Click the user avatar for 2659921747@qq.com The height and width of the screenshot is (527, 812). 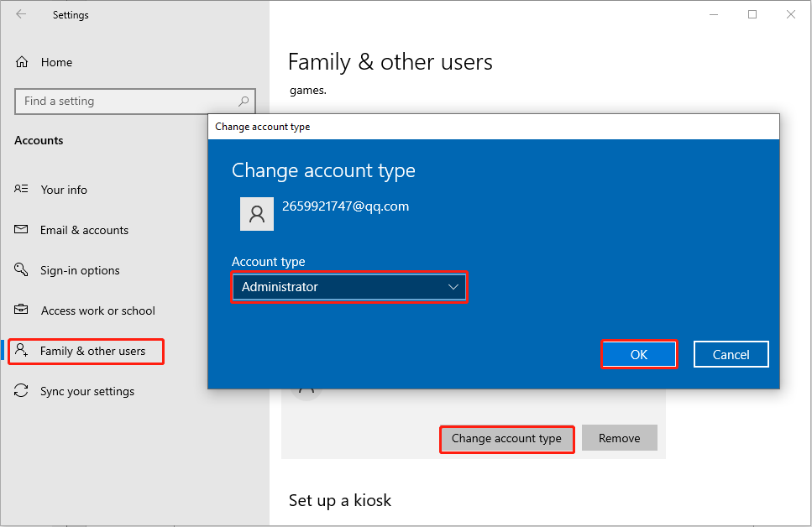click(257, 214)
